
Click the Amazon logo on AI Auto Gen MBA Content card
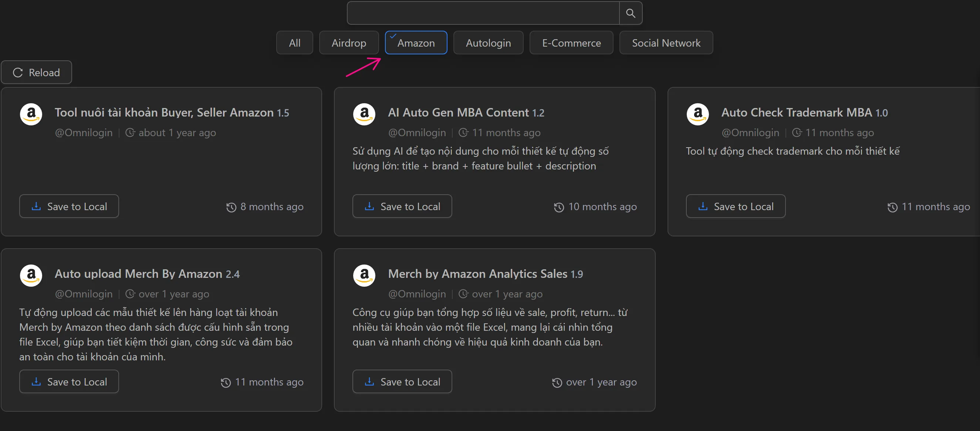364,114
